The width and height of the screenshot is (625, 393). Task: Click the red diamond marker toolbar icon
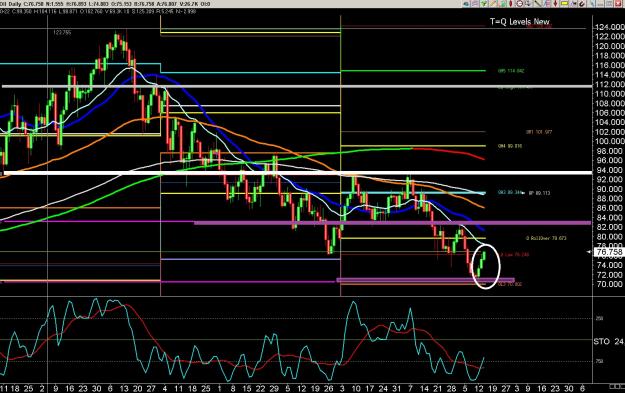coord(556,4)
